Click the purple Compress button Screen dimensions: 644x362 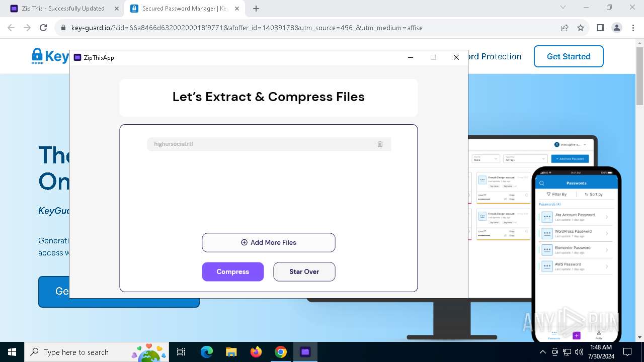pyautogui.click(x=233, y=271)
